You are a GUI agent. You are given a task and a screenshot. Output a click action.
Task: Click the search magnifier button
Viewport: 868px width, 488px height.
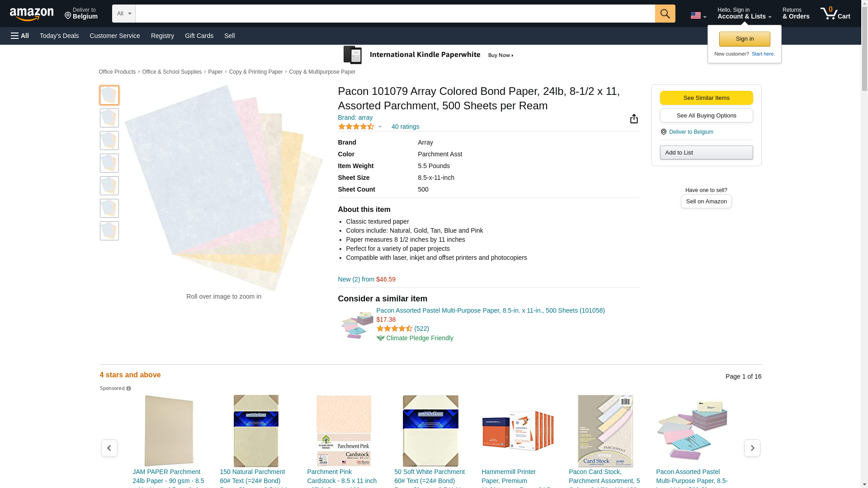[x=665, y=14]
